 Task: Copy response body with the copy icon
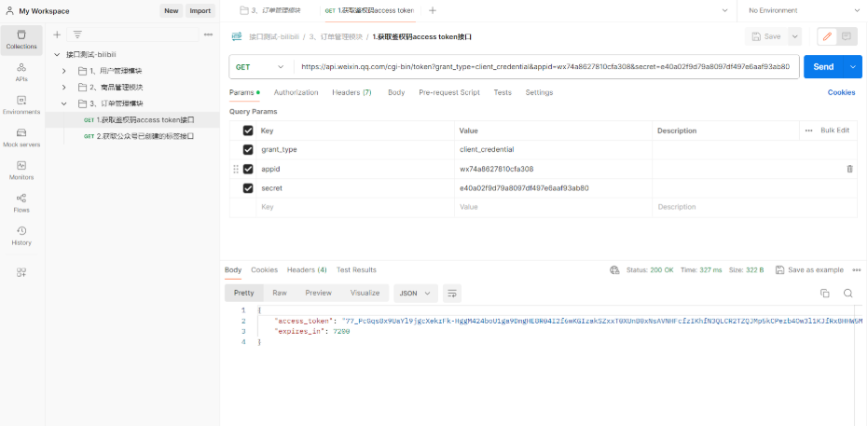[824, 293]
